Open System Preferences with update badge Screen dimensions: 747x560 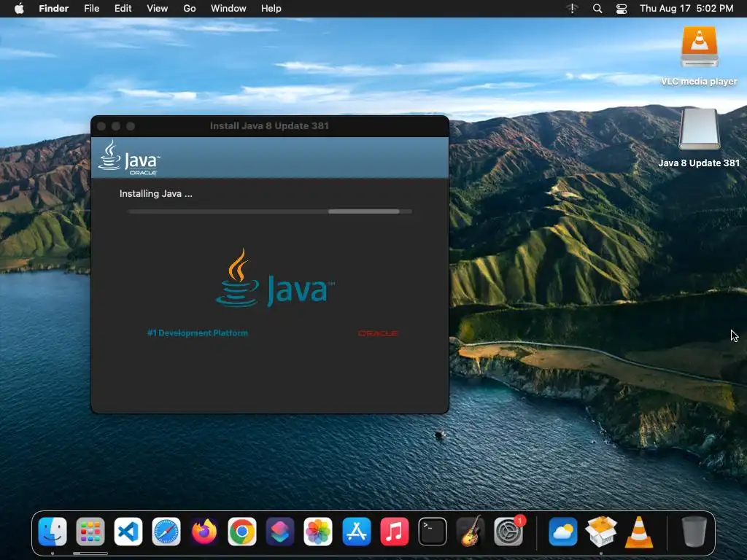coord(508,532)
